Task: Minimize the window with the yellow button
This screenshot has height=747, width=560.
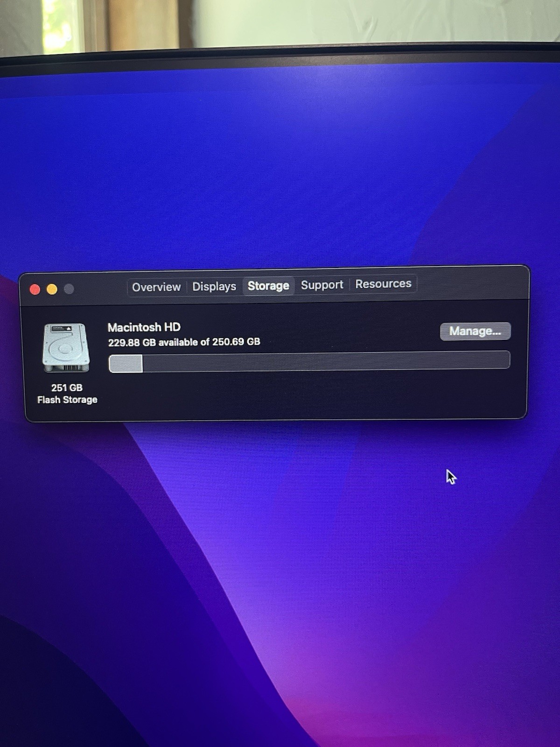Action: point(52,289)
